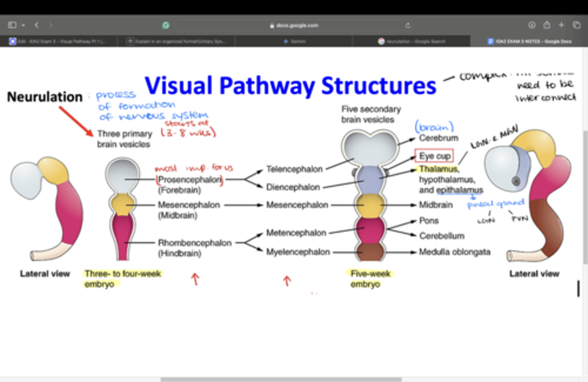Screen dimensions: 588x382
Task: Go forward to the next page
Action: point(51,25)
